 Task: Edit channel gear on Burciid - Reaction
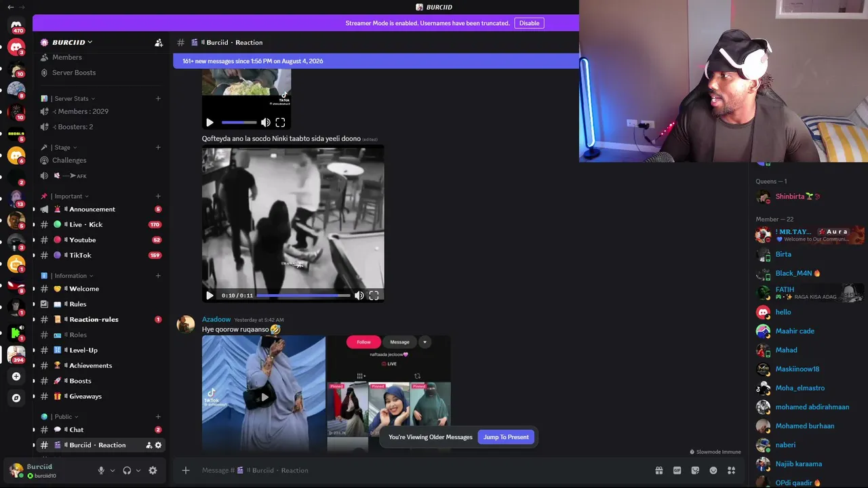pyautogui.click(x=158, y=445)
